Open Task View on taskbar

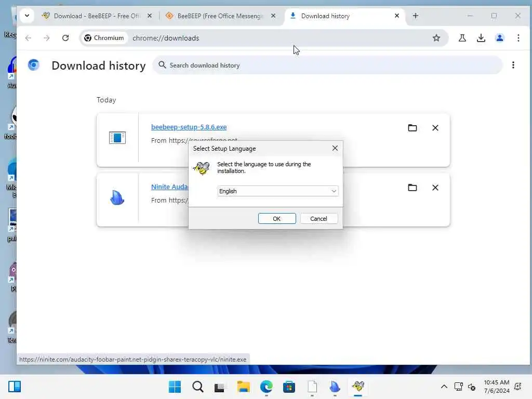[x=220, y=387]
